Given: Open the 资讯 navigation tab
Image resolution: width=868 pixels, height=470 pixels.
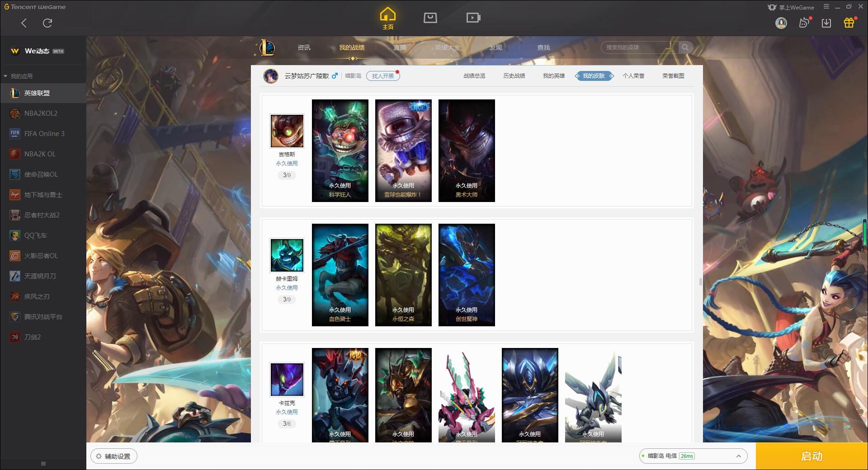Looking at the screenshot, I should (304, 47).
